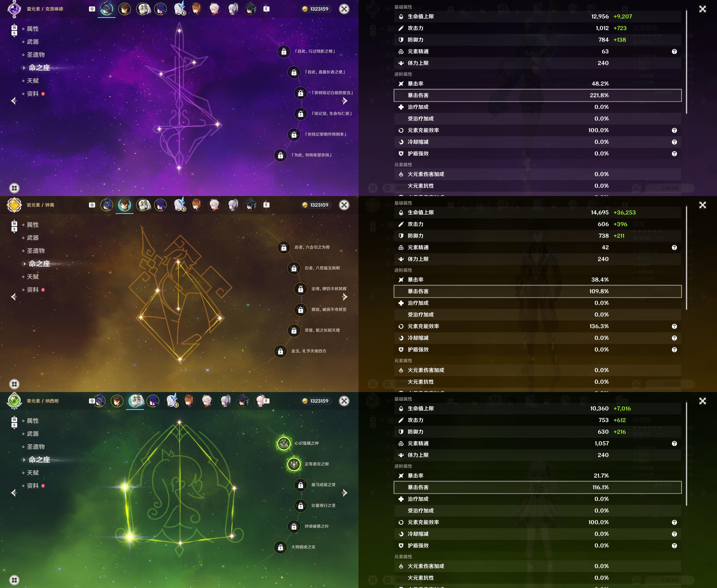This screenshot has width=717, height=588.
Task: Click the Geo emblem beside 岩元素 / 钟离
Action: [14, 205]
